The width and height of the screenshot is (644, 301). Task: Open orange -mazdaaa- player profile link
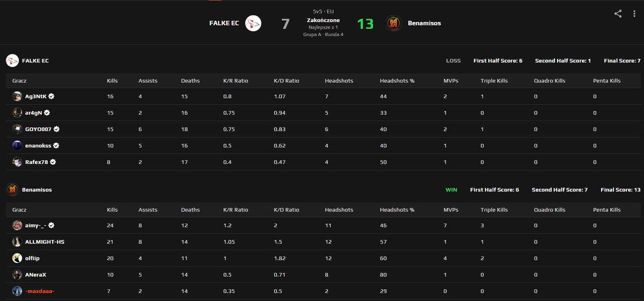point(40,291)
